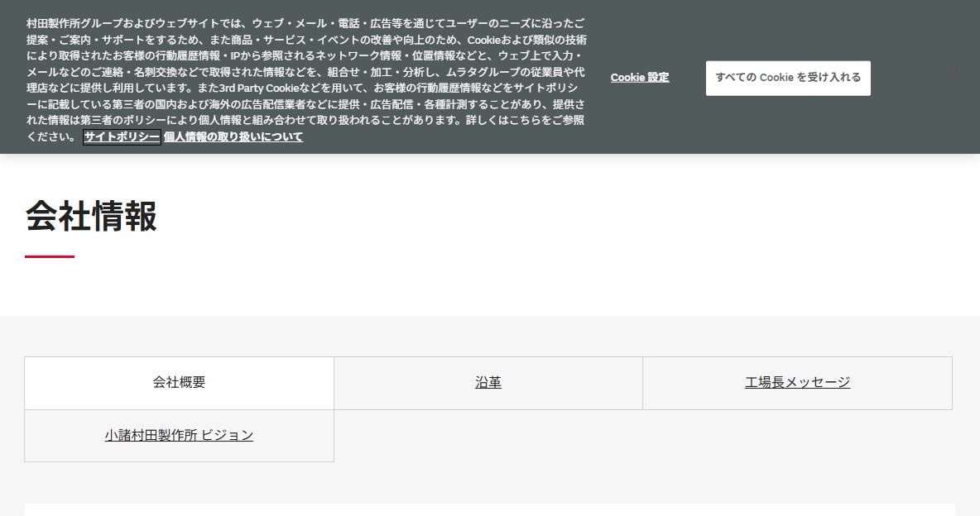Go to the 工場長メッセージ tab
The image size is (980, 516).
[798, 383]
